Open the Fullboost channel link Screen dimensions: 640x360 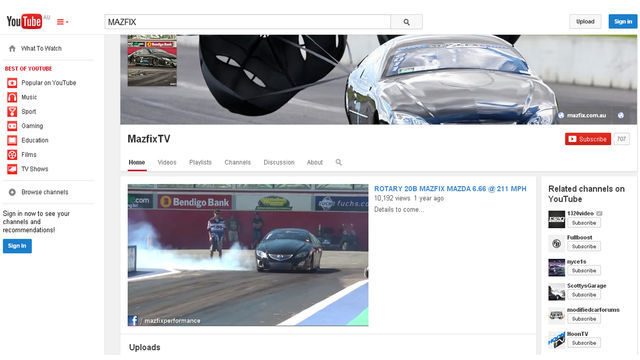point(580,238)
